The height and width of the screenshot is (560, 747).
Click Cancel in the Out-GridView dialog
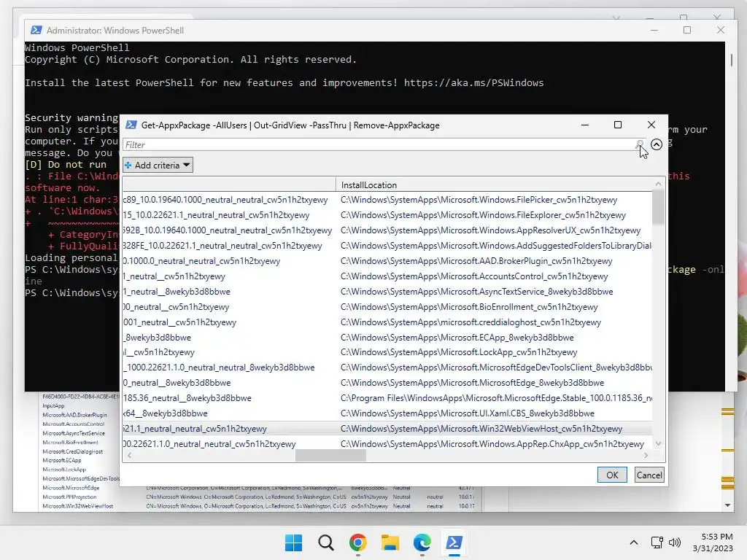point(649,475)
